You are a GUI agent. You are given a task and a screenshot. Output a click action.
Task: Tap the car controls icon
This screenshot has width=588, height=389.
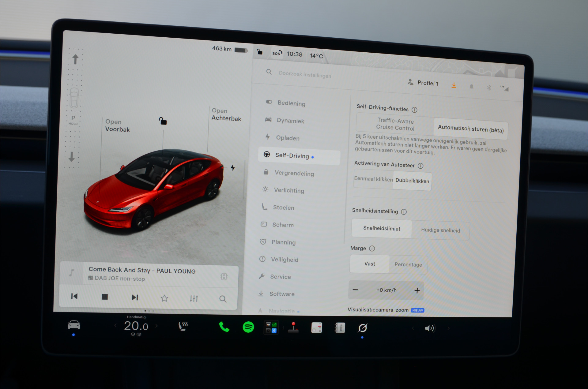(74, 325)
